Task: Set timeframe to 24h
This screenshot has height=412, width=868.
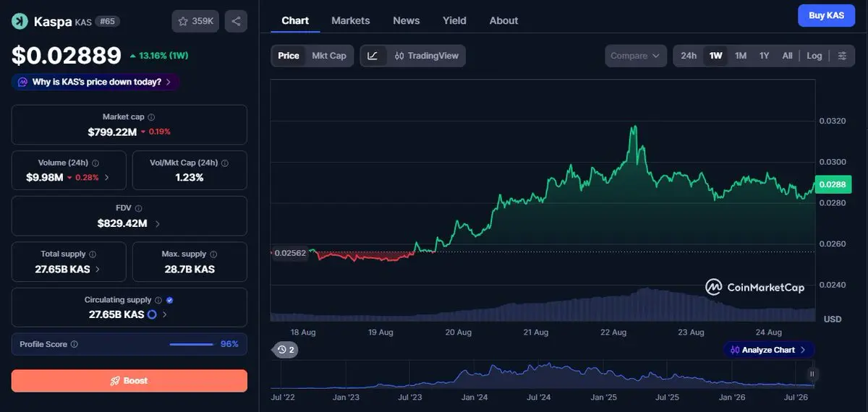Action: (689, 56)
